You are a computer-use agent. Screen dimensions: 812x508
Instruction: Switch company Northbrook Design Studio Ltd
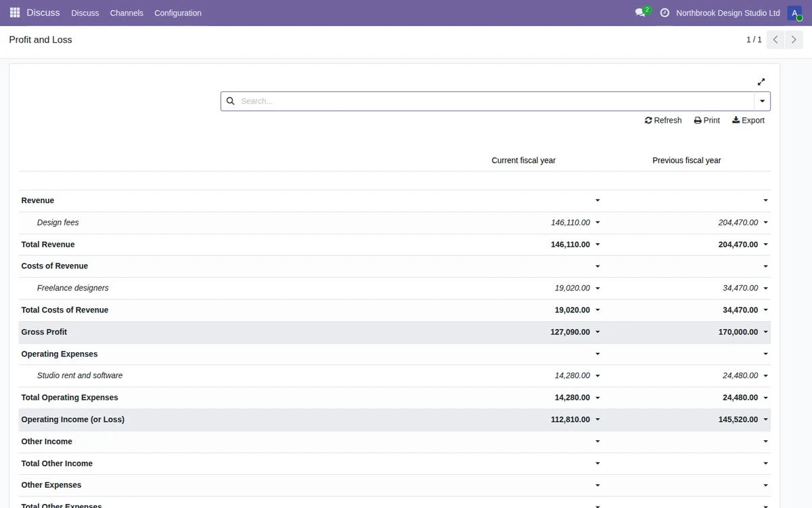728,13
